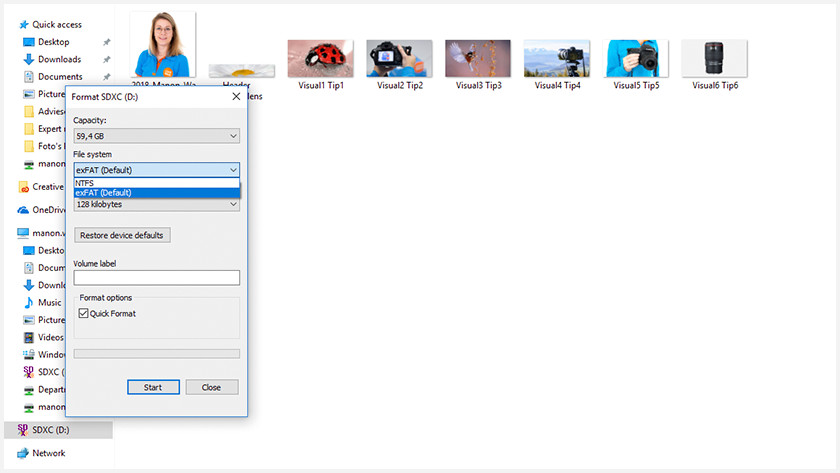This screenshot has width=840, height=473.
Task: Select the Visual4 Tip4 tripod thumbnail
Action: (557, 58)
